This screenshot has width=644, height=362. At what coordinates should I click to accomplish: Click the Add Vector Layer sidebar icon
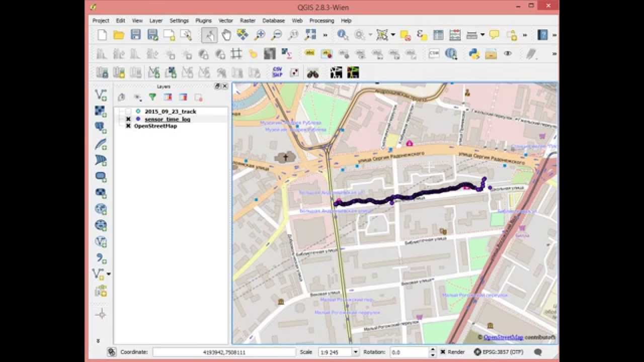[101, 95]
